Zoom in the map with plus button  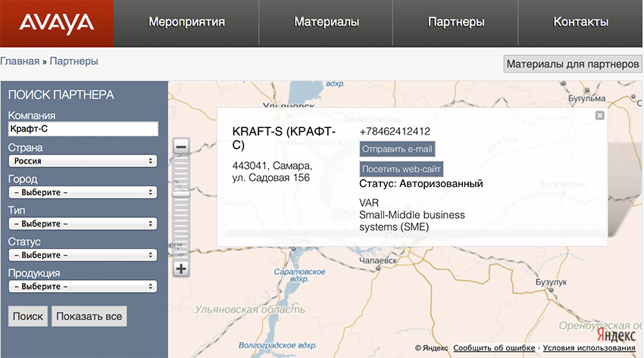181,269
